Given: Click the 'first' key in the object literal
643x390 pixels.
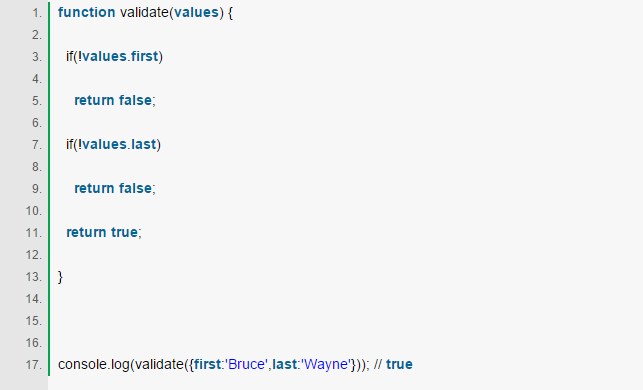Looking at the screenshot, I should click(207, 364).
